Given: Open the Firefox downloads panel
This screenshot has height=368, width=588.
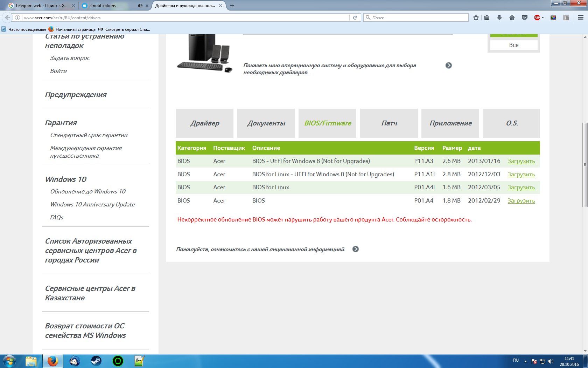Looking at the screenshot, I should tap(499, 18).
